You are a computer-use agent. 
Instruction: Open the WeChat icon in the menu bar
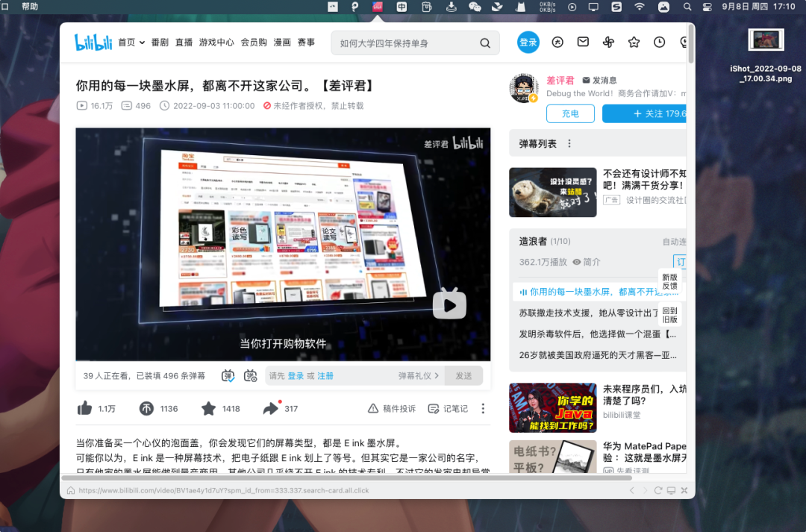pyautogui.click(x=475, y=7)
